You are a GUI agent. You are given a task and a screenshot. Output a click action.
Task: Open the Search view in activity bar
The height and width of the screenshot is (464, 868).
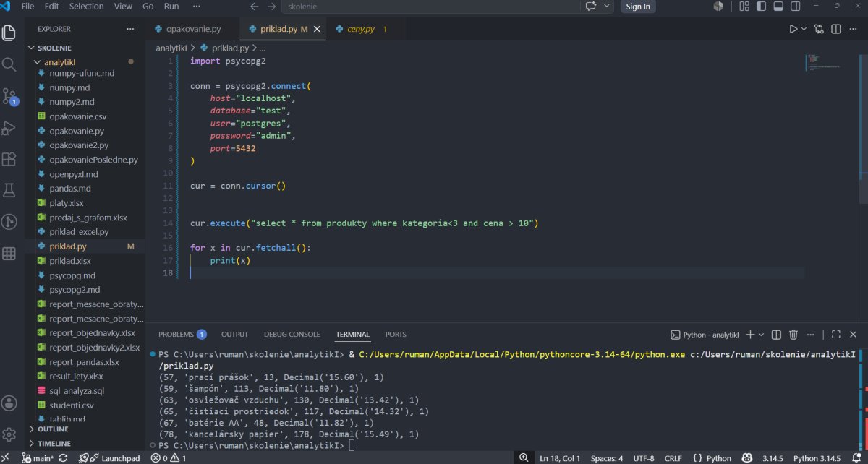click(9, 64)
